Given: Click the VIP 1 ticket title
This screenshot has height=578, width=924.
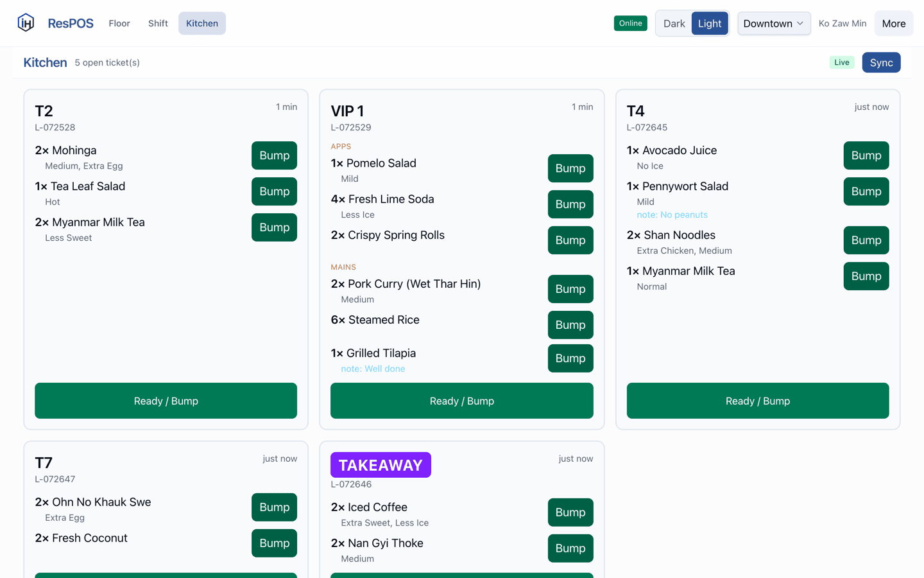Looking at the screenshot, I should (x=347, y=110).
